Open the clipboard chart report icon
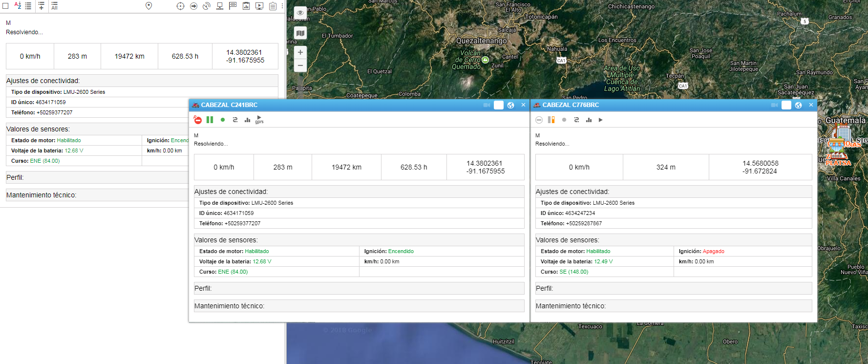Image resolution: width=868 pixels, height=364 pixels. (246, 6)
